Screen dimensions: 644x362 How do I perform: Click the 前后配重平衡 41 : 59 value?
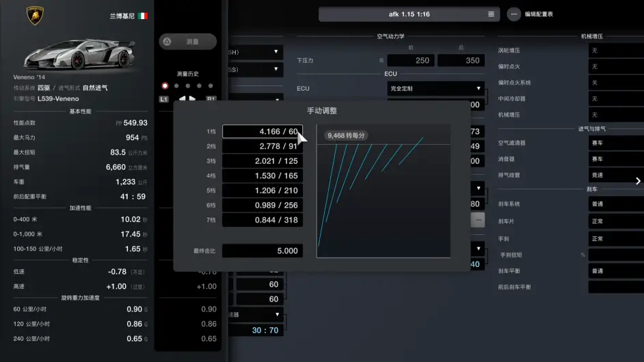133,197
